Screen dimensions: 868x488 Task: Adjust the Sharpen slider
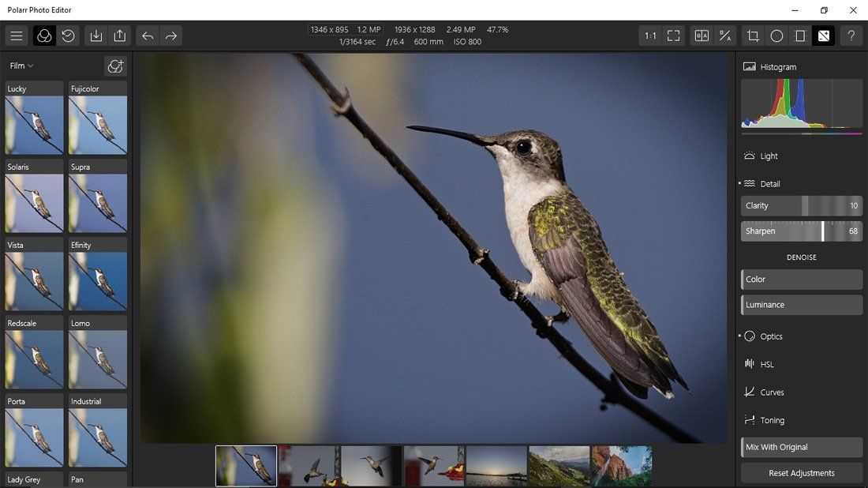[x=802, y=231]
